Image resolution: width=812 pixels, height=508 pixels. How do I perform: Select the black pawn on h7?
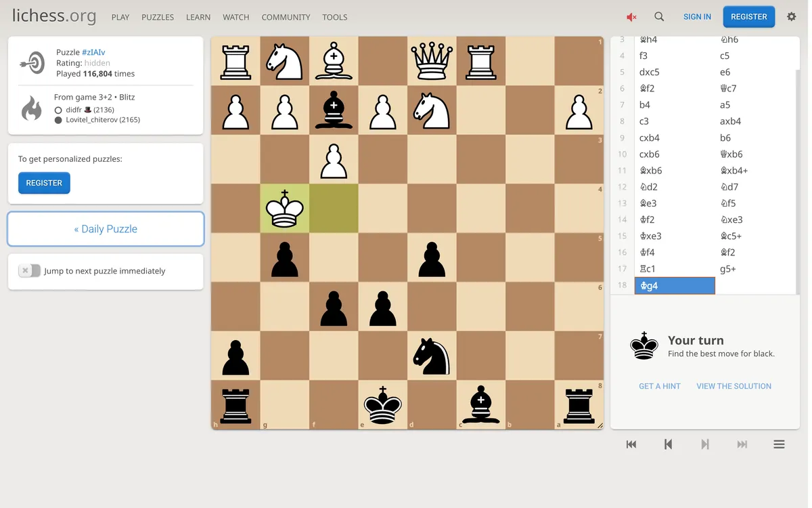tap(235, 356)
